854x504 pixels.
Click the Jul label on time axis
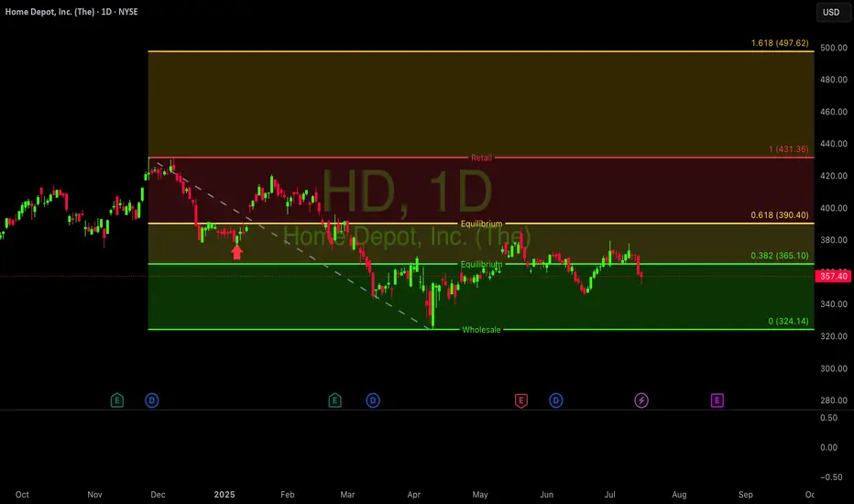point(610,495)
